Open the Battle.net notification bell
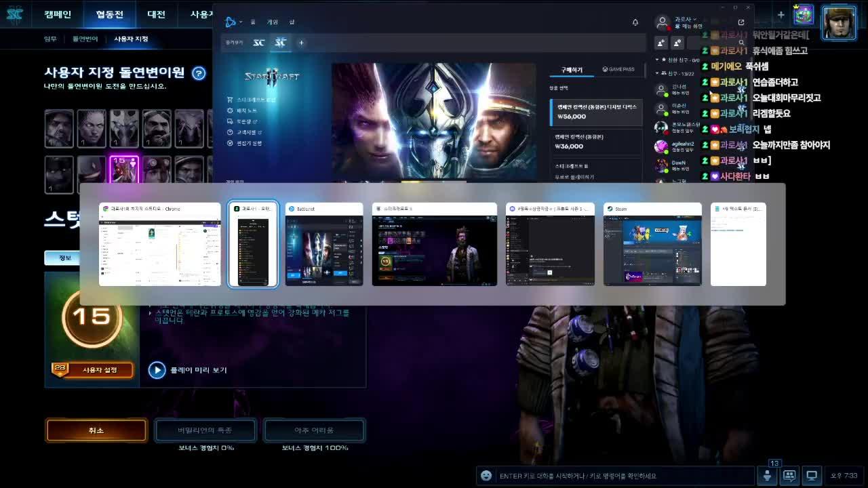 click(635, 22)
